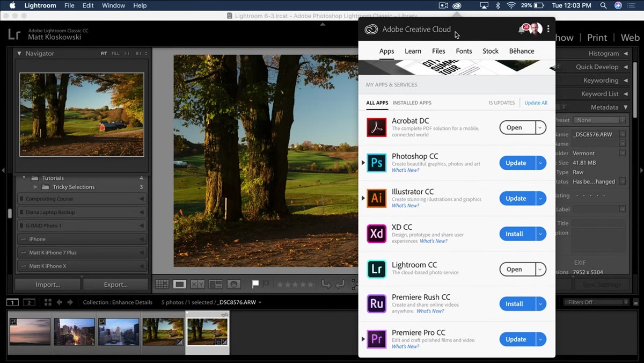The width and height of the screenshot is (644, 363).
Task: Open Photoshop CC Update dropdown arrow
Action: (541, 163)
